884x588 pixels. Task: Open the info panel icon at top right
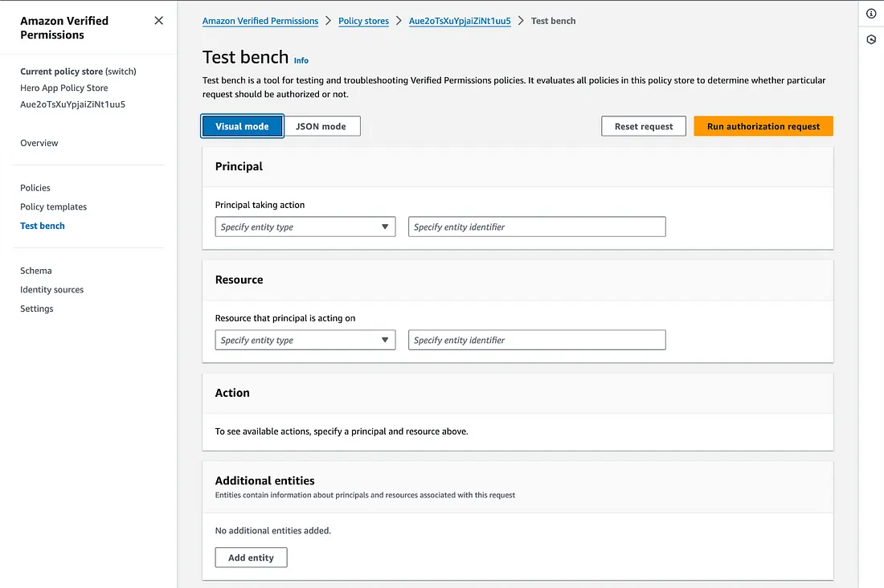click(871, 14)
